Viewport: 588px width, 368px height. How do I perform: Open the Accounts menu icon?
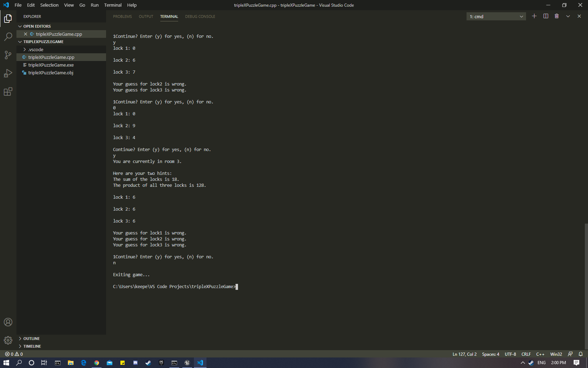pos(8,322)
